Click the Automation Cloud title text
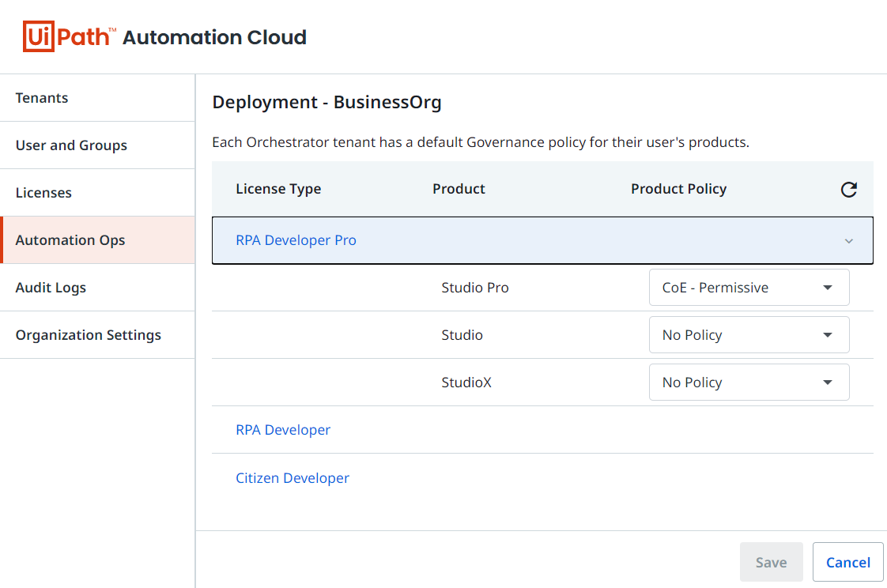The image size is (887, 588). coord(214,37)
